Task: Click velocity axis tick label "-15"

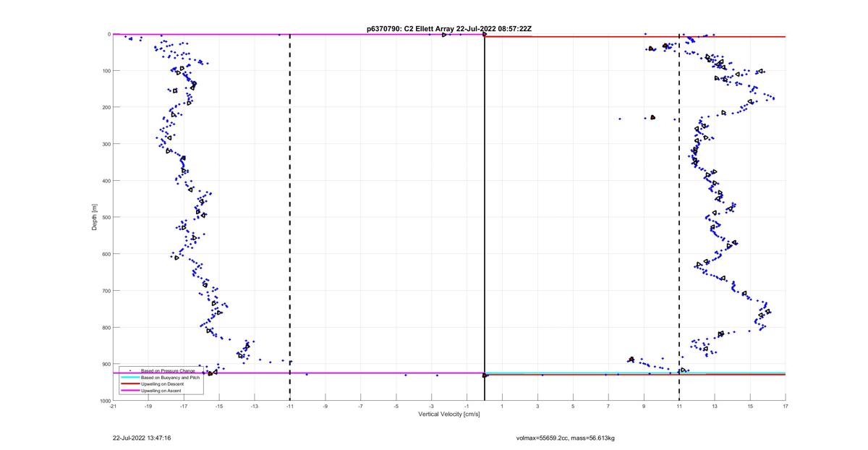Action: pyautogui.click(x=219, y=407)
